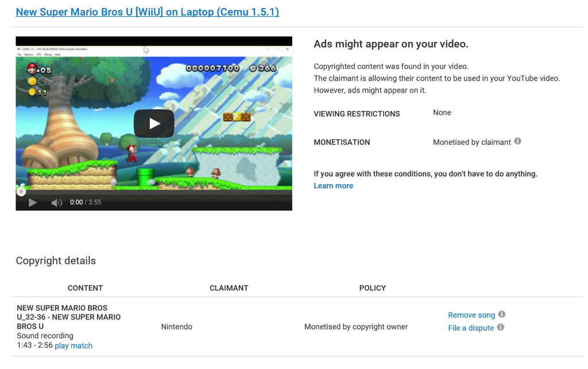
Task: Choose File a dispute
Action: pos(470,328)
